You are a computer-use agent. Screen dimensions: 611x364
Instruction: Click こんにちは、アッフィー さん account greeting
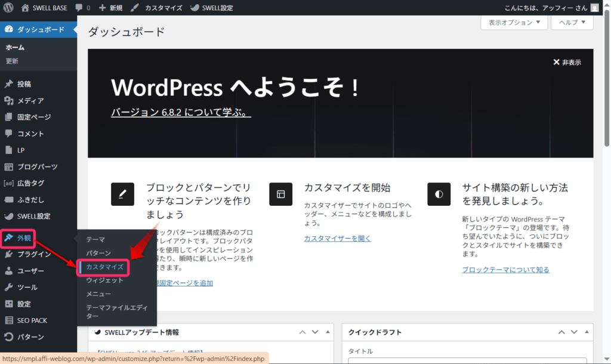coord(546,8)
